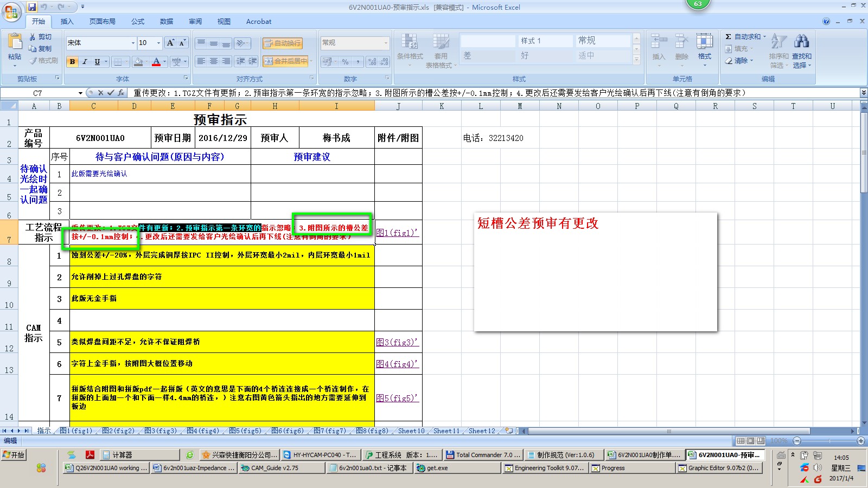
Task: Select the text box 短槽公差预审有更改
Action: tap(596, 272)
